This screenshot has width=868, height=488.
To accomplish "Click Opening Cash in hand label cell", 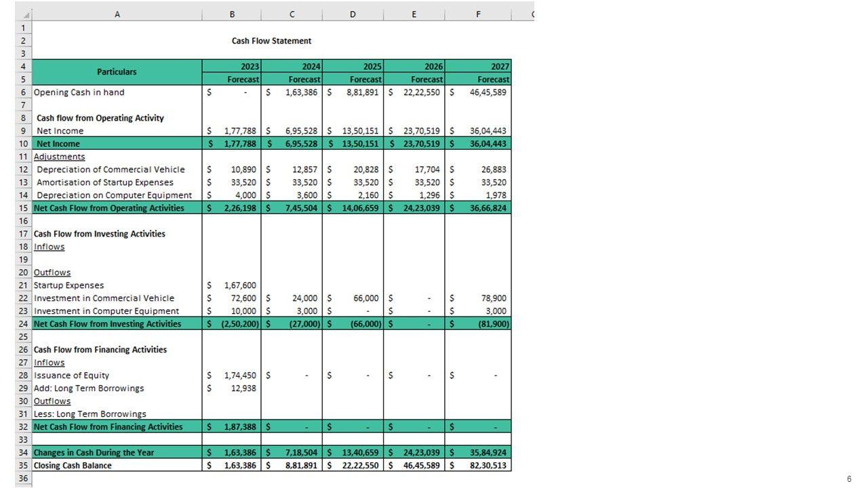I will coord(79,92).
